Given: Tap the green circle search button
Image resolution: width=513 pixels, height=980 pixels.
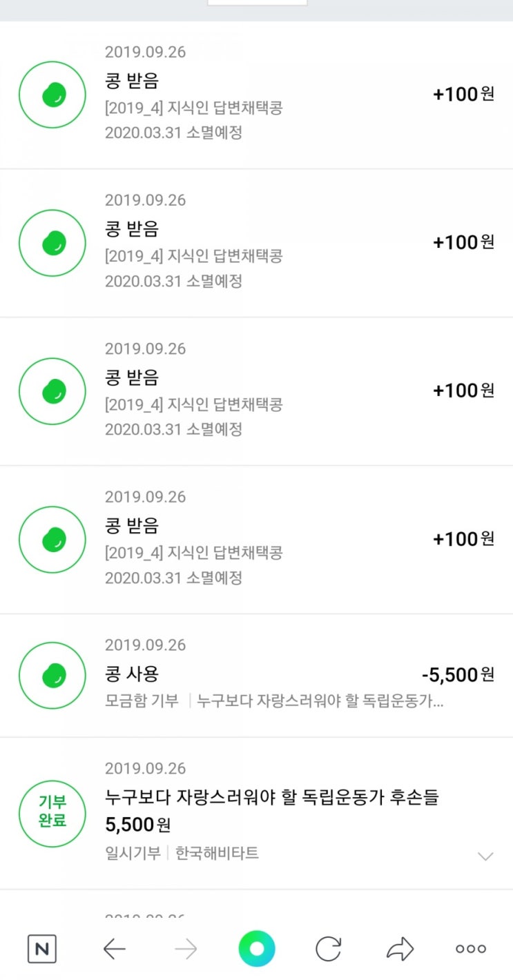Looking at the screenshot, I should point(257,949).
